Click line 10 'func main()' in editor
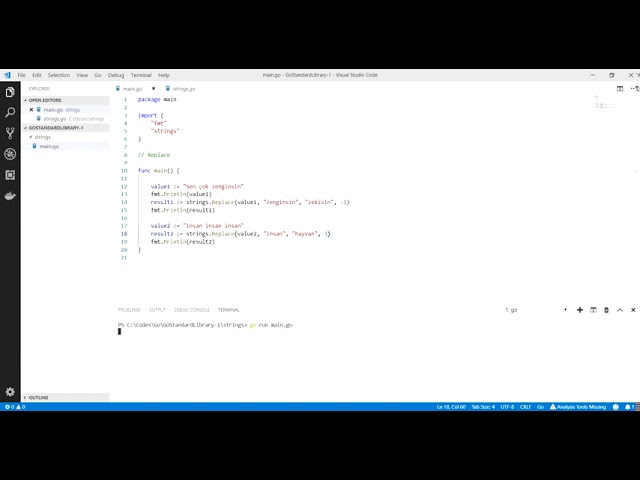The image size is (640, 480). click(x=158, y=171)
